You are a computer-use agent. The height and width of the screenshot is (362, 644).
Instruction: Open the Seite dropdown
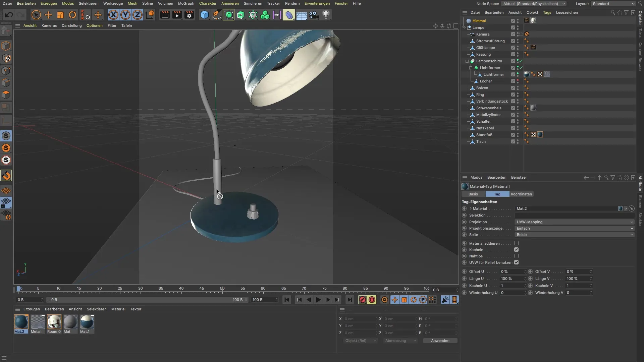coord(574,235)
